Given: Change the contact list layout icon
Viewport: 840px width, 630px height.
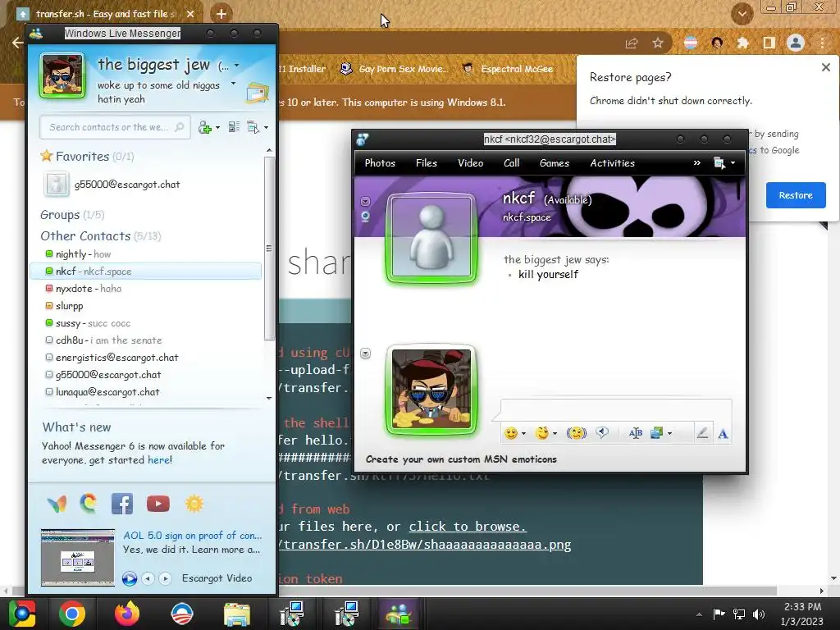Looking at the screenshot, I should tap(234, 127).
